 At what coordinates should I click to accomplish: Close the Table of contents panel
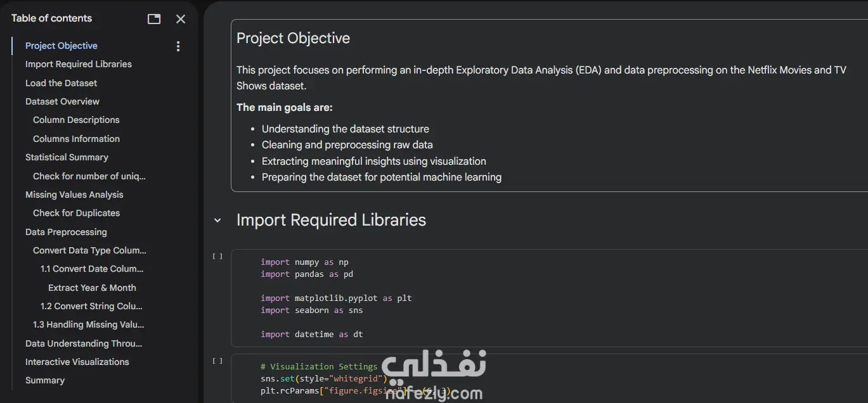181,19
